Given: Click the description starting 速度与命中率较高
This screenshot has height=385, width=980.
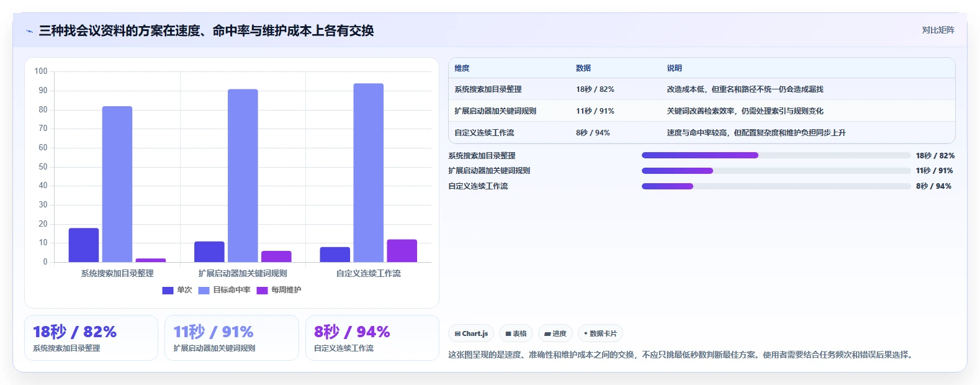Looking at the screenshot, I should (756, 133).
